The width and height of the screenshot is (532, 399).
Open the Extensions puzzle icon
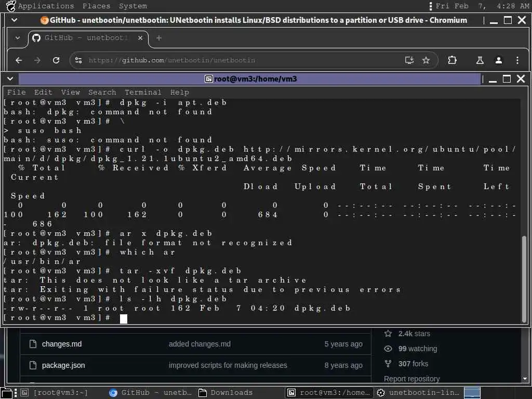click(x=452, y=60)
